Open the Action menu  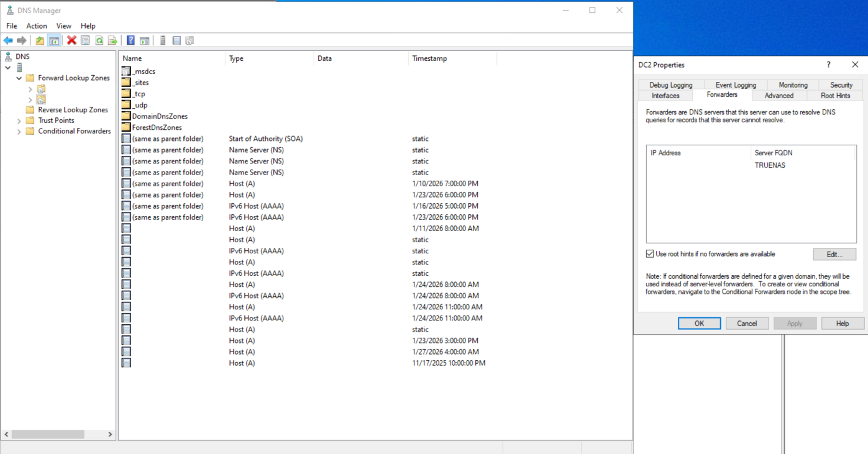[x=36, y=26]
